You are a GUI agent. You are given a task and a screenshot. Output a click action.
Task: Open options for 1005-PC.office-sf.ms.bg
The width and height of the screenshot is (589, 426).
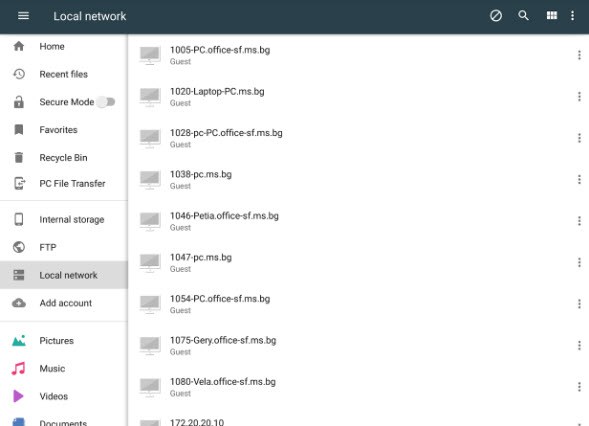point(579,55)
